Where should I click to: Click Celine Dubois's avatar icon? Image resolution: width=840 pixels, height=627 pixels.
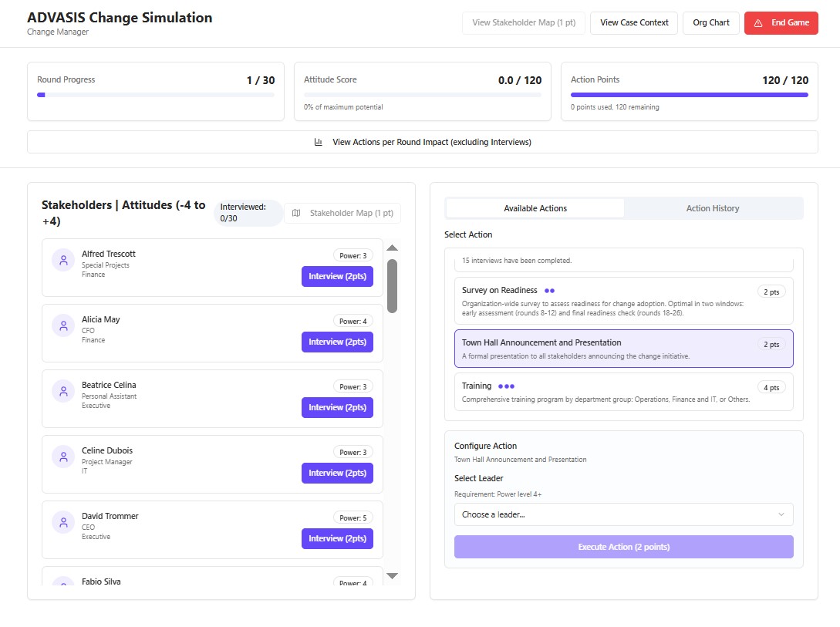[x=63, y=457]
